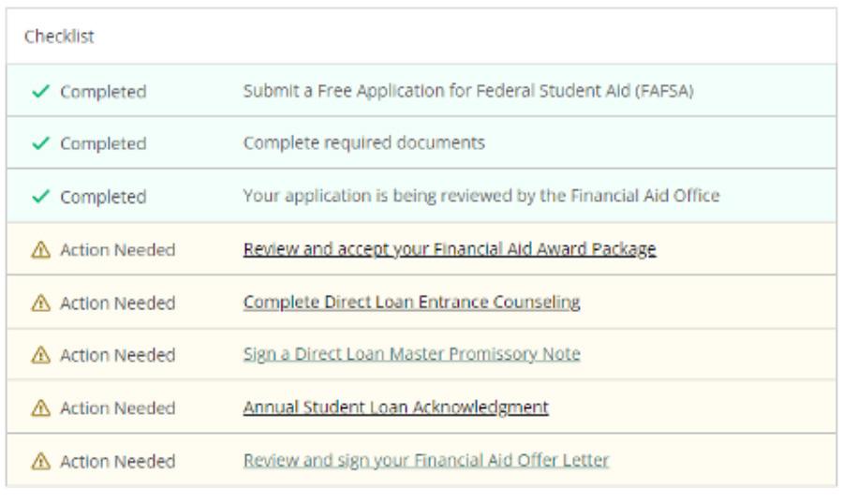This screenshot has width=843, height=504.
Task: Click Action Needed label next to Offer Letter
Action: (x=117, y=461)
